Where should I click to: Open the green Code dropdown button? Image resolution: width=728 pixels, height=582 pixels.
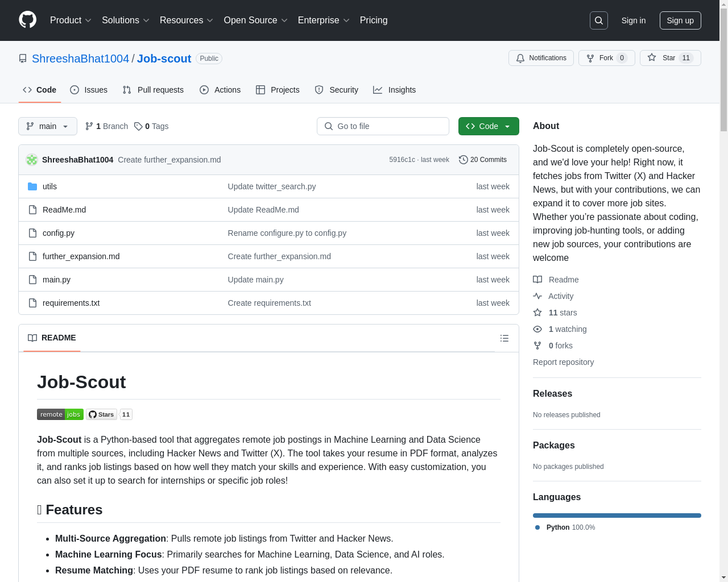pyautogui.click(x=489, y=126)
